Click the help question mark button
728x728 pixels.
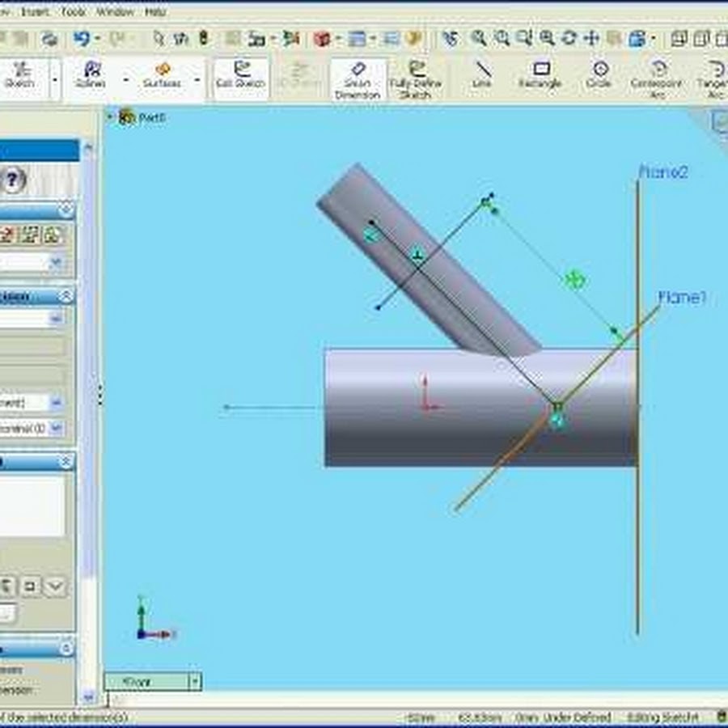[11, 181]
